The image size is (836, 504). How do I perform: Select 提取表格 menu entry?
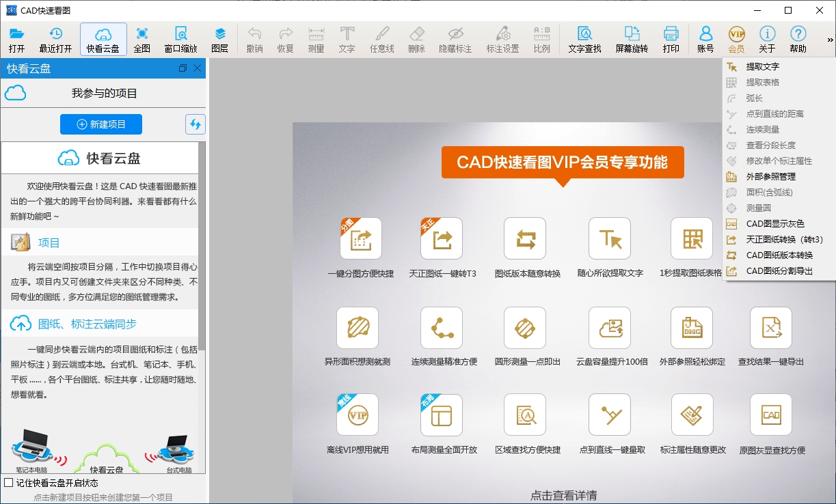779,83
